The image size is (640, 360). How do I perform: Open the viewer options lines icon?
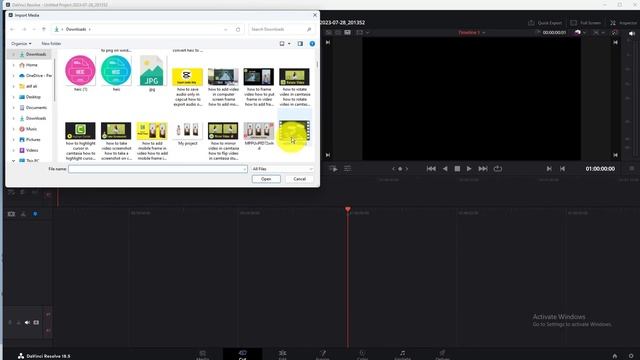(x=347, y=169)
